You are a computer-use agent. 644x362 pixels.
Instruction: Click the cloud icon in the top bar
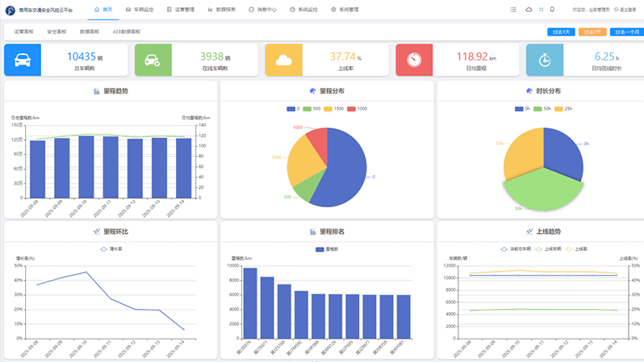[529, 10]
